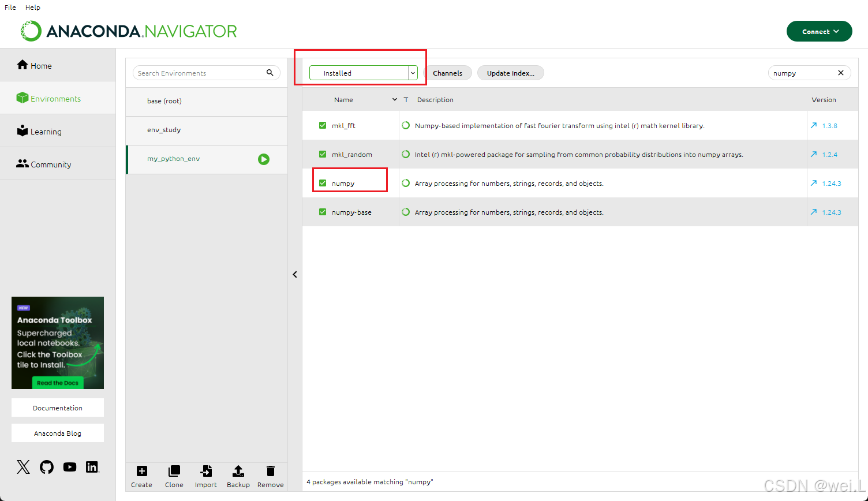Click the mkl_random version 1.2.4

(x=829, y=154)
